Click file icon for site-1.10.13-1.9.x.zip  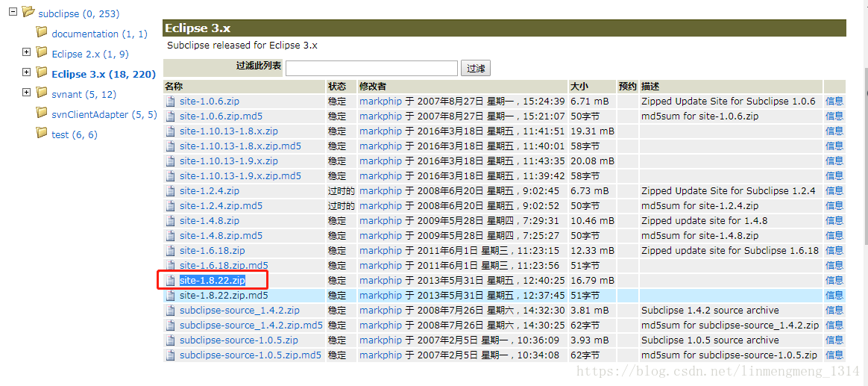coord(171,161)
